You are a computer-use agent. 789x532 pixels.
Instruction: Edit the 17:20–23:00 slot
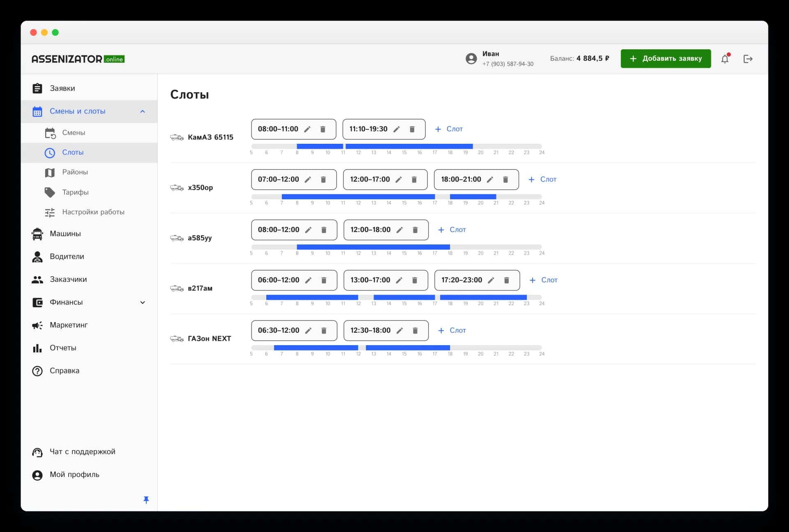[491, 280]
